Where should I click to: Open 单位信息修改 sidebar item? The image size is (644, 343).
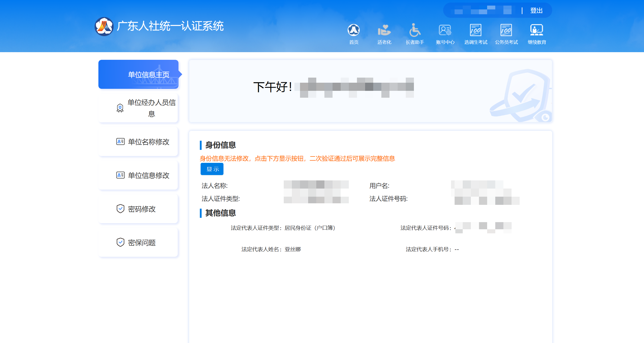click(x=148, y=175)
